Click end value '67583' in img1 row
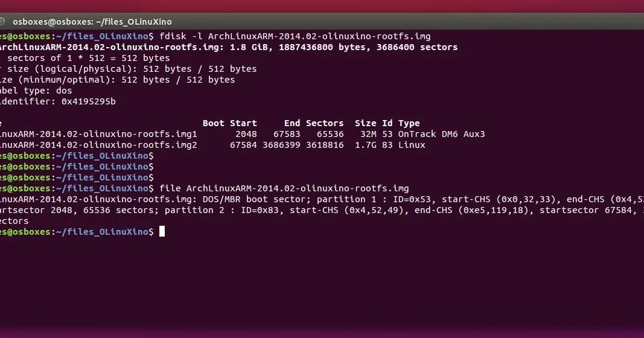Screen dimensions: 644x338 (287, 134)
